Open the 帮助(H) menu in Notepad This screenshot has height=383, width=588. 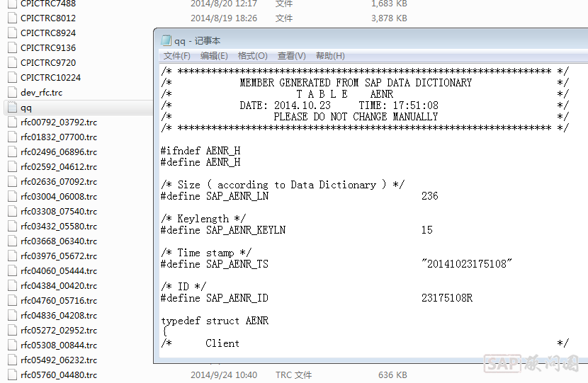(x=330, y=56)
